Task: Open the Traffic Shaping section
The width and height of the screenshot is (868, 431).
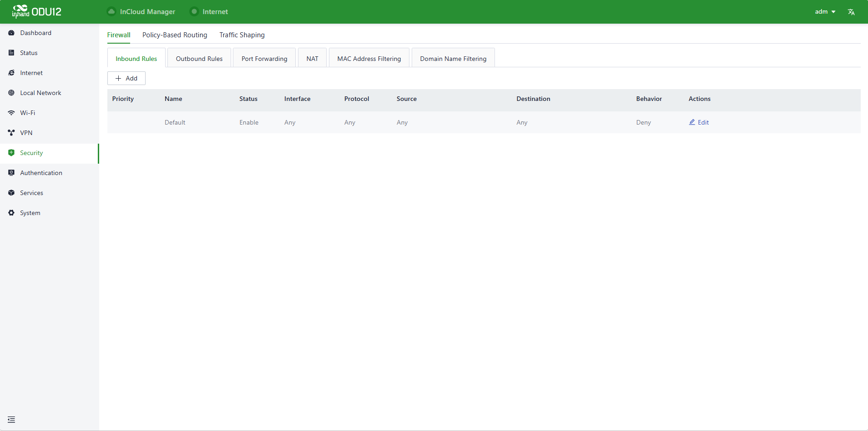Action: click(x=242, y=35)
